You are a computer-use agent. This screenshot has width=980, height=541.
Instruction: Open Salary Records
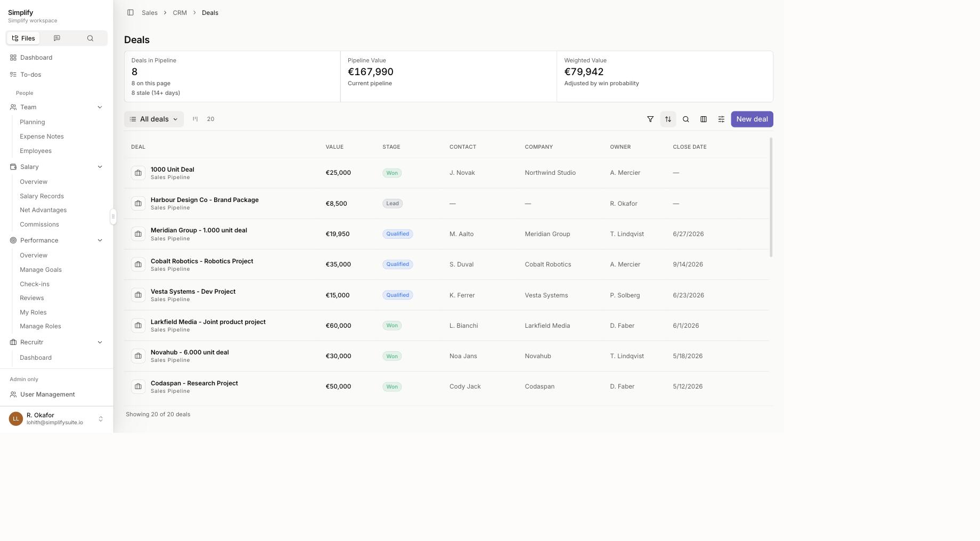coord(42,196)
